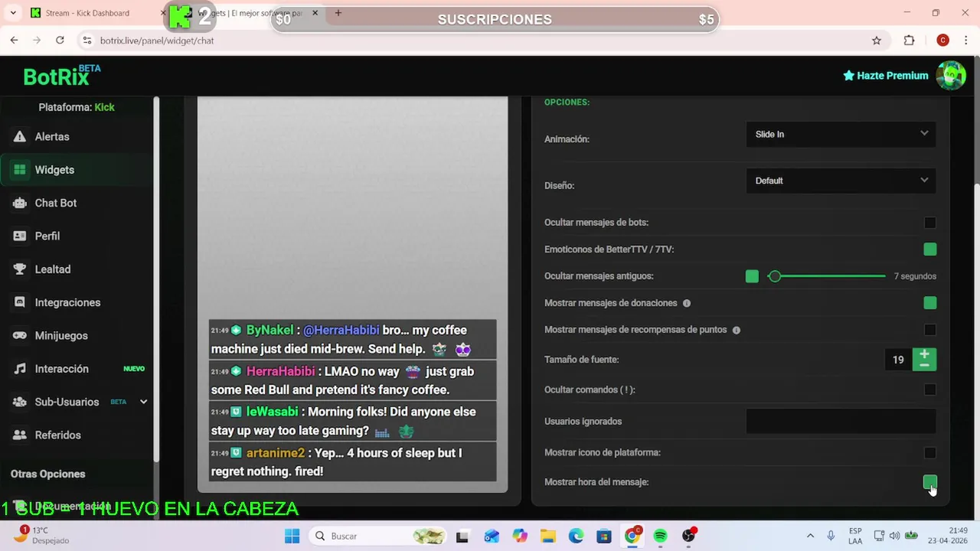The image size is (980, 551).
Task: Click the Ocultar mensajes antiguos seconds slider
Action: coord(827,276)
